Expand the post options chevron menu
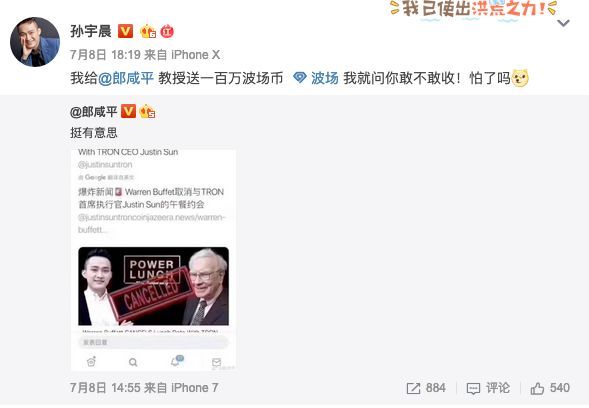Image resolution: width=589 pixels, height=408 pixels. click(x=563, y=23)
